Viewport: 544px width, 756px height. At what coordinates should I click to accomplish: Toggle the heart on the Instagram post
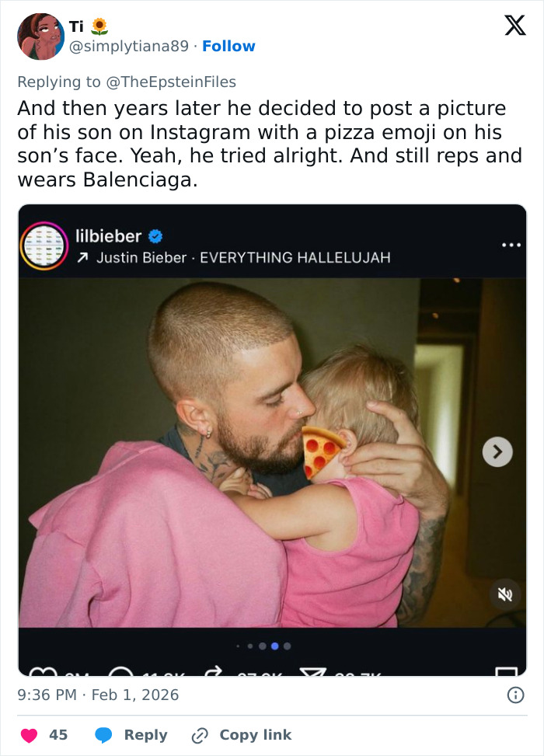coord(44,673)
